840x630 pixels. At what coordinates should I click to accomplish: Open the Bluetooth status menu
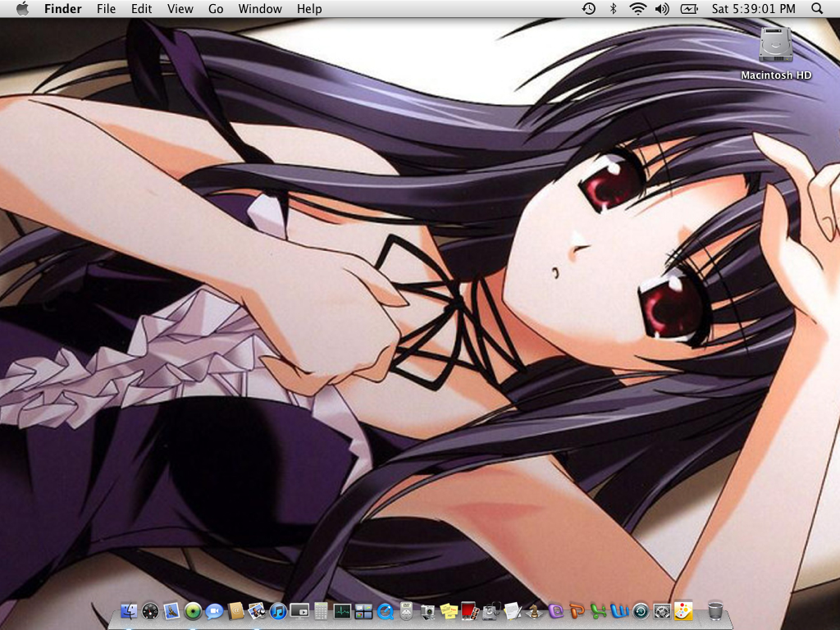pos(614,8)
